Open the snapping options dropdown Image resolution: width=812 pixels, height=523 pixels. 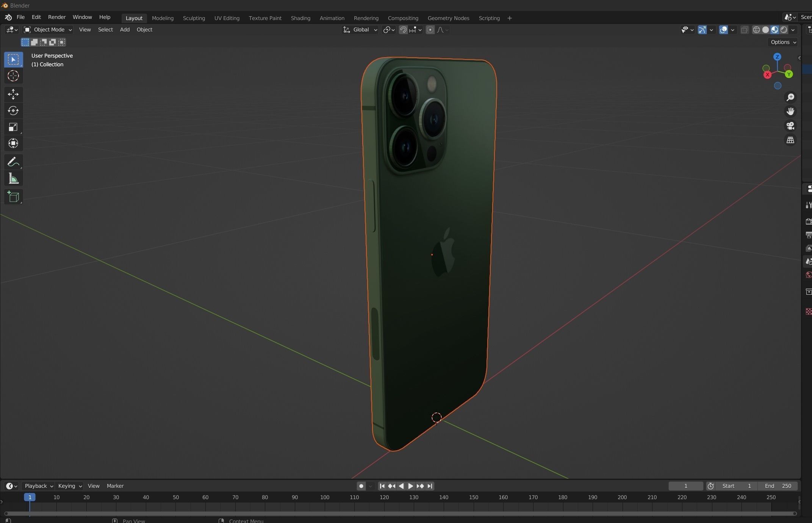point(416,30)
